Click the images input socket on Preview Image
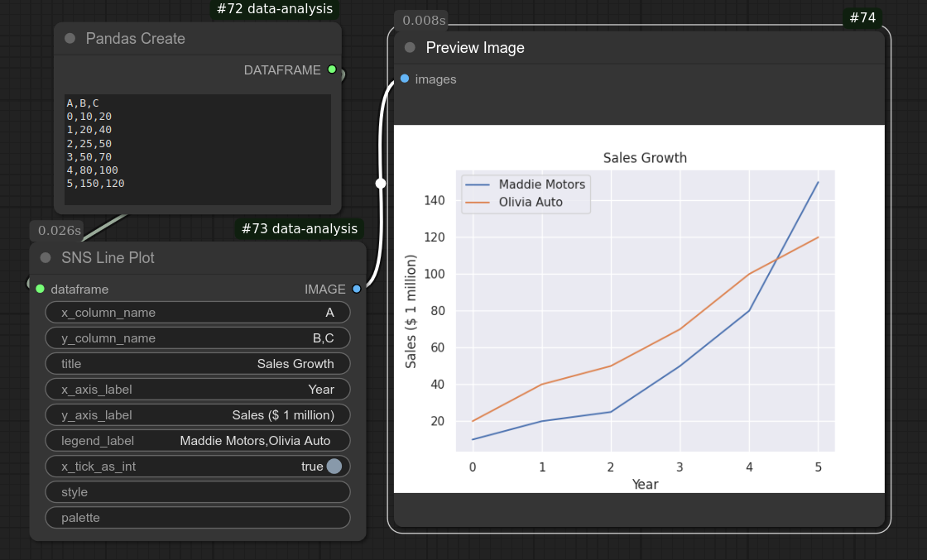Viewport: 927px width, 560px height. 405,79
